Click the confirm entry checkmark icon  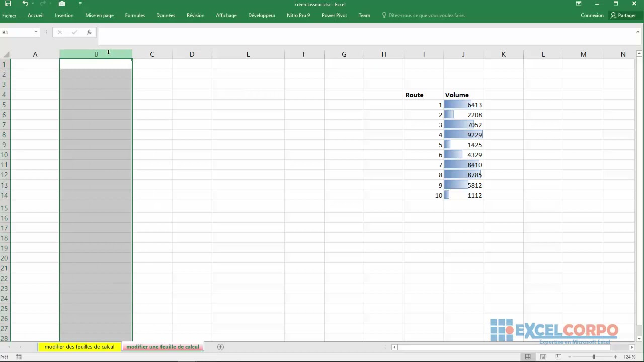74,32
